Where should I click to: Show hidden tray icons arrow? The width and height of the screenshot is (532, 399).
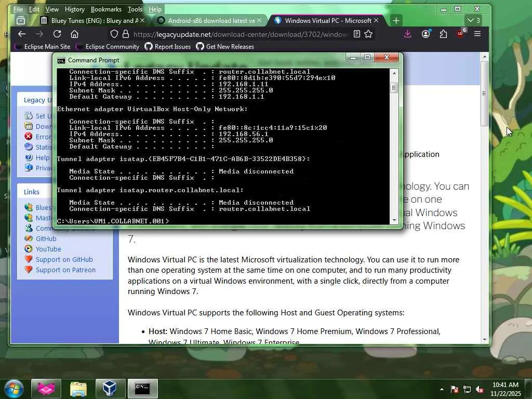tap(442, 389)
